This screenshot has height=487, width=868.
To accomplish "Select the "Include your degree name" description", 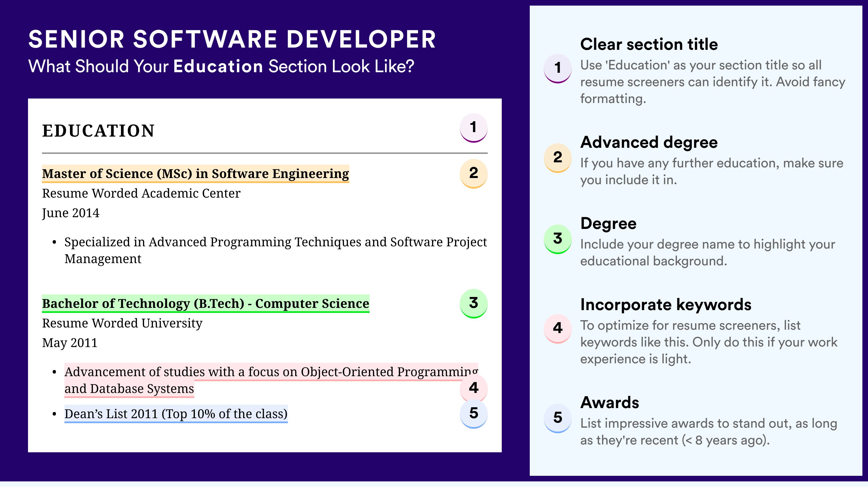I will (708, 252).
